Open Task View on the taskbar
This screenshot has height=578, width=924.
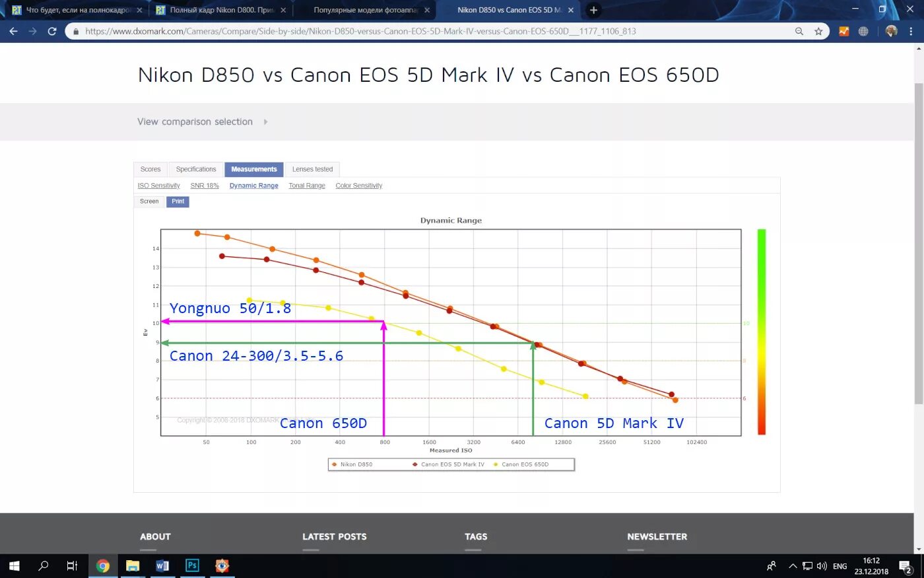tap(73, 566)
